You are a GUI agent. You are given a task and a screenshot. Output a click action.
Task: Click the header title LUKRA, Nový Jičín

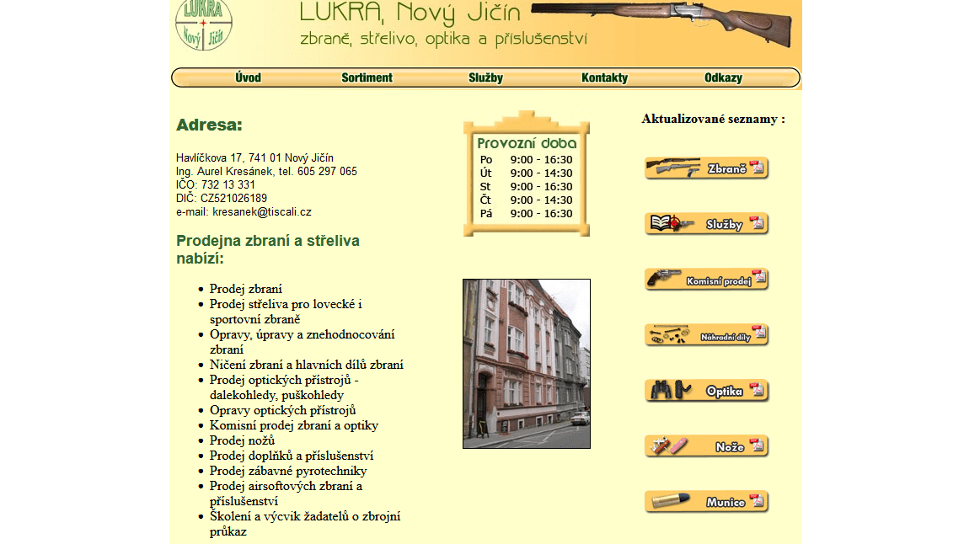410,13
